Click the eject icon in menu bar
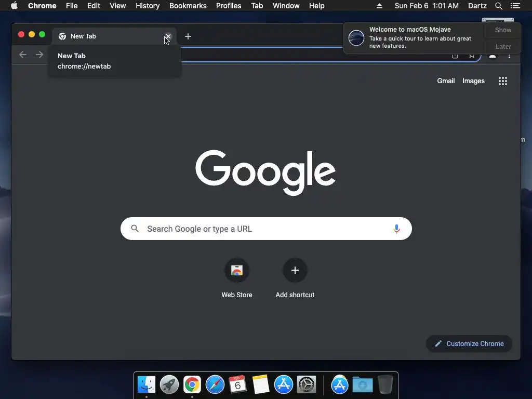This screenshot has height=399, width=532. (379, 6)
